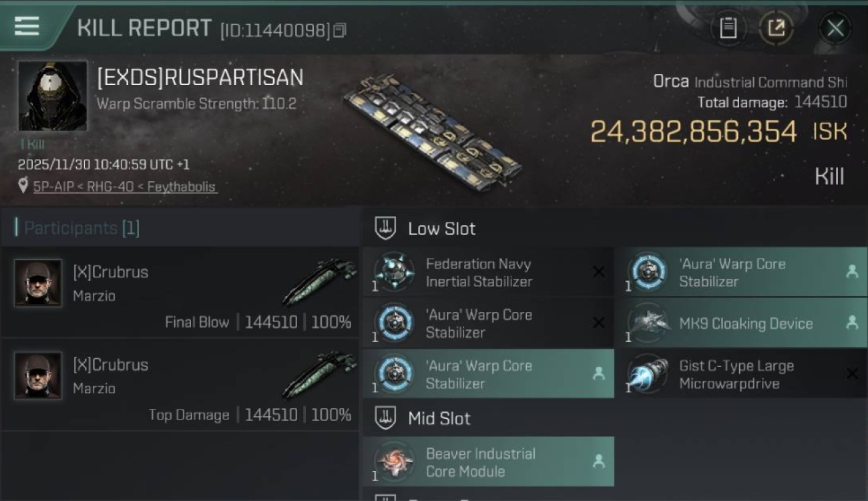Click the Gist C-Type Large Microwarpdrive icon
Image resolution: width=868 pixels, height=501 pixels.
pyautogui.click(x=647, y=374)
